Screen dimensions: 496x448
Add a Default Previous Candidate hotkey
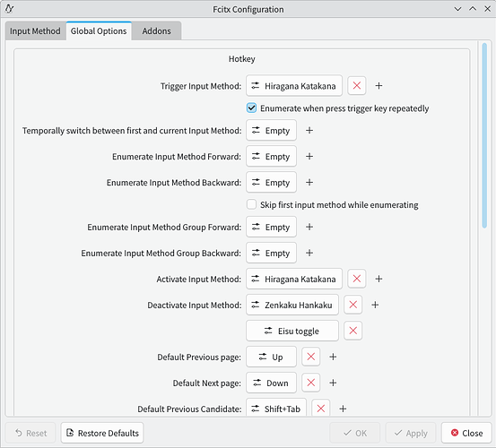pyautogui.click(x=343, y=409)
